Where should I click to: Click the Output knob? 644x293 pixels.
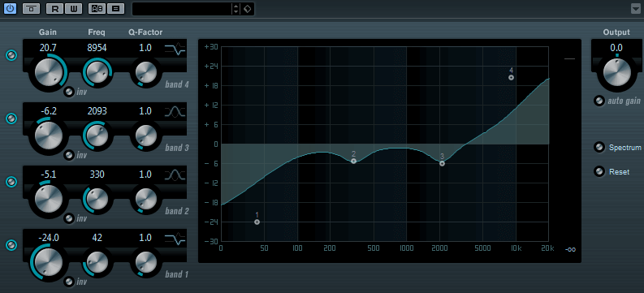click(x=616, y=73)
